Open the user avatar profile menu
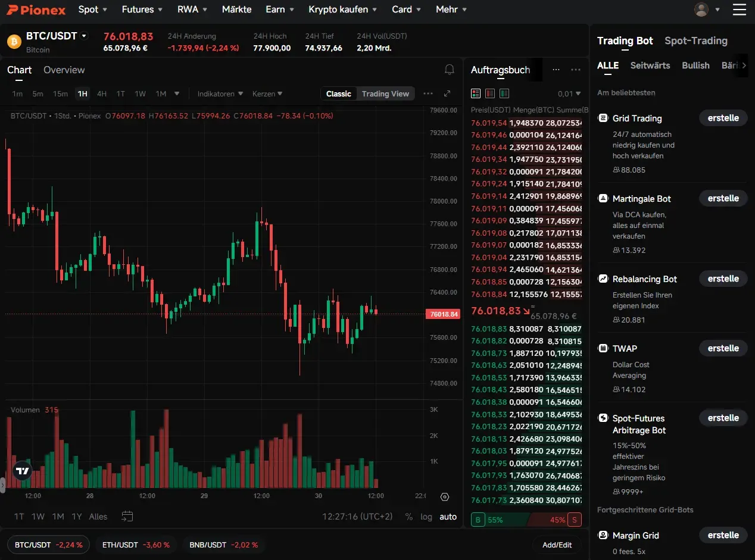755x560 pixels. tap(701, 10)
